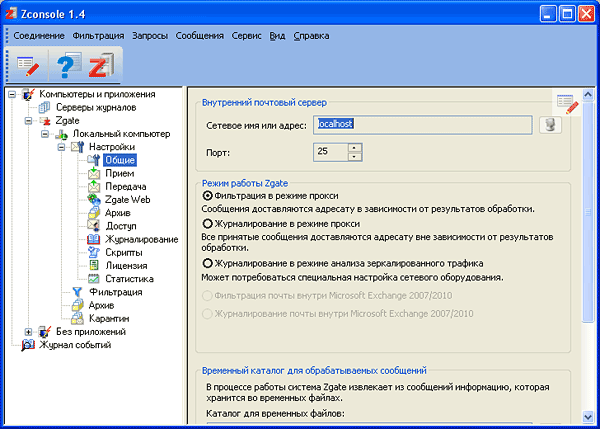600x429 pixels.
Task: Expand the Без приложений node
Action: [28, 332]
